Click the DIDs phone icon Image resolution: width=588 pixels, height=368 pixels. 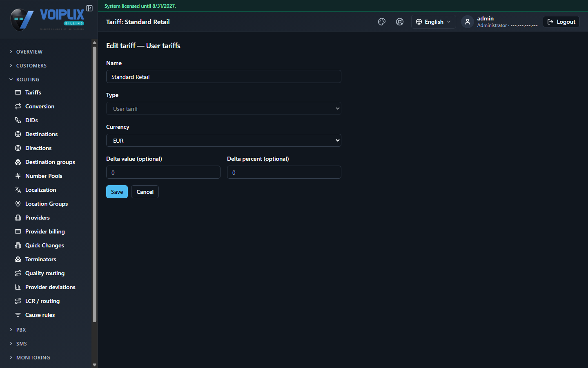coord(18,120)
